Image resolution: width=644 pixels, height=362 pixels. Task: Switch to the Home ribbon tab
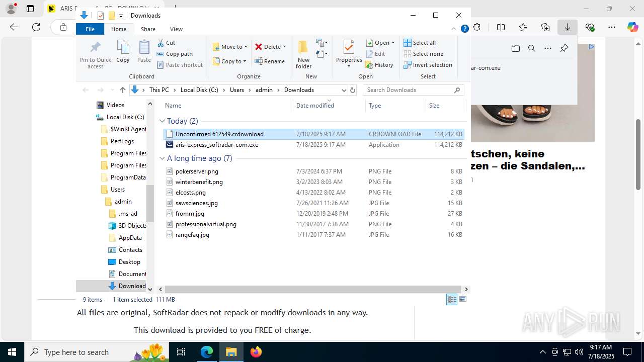pyautogui.click(x=119, y=29)
